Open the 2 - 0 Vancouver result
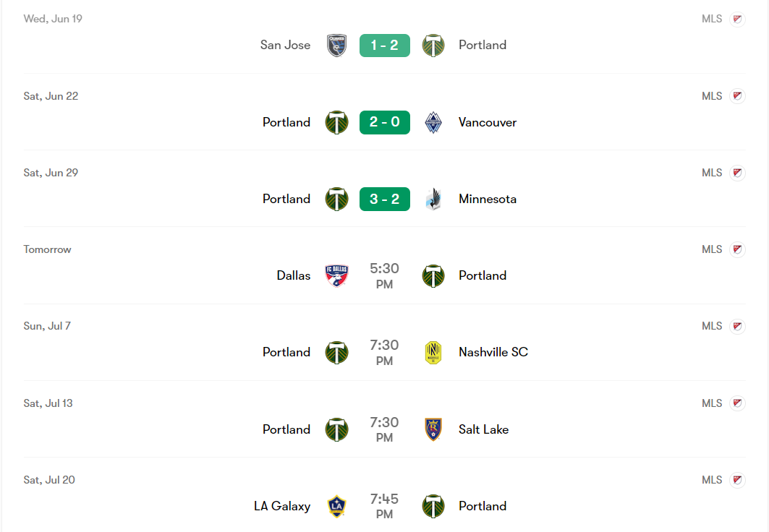 (384, 122)
